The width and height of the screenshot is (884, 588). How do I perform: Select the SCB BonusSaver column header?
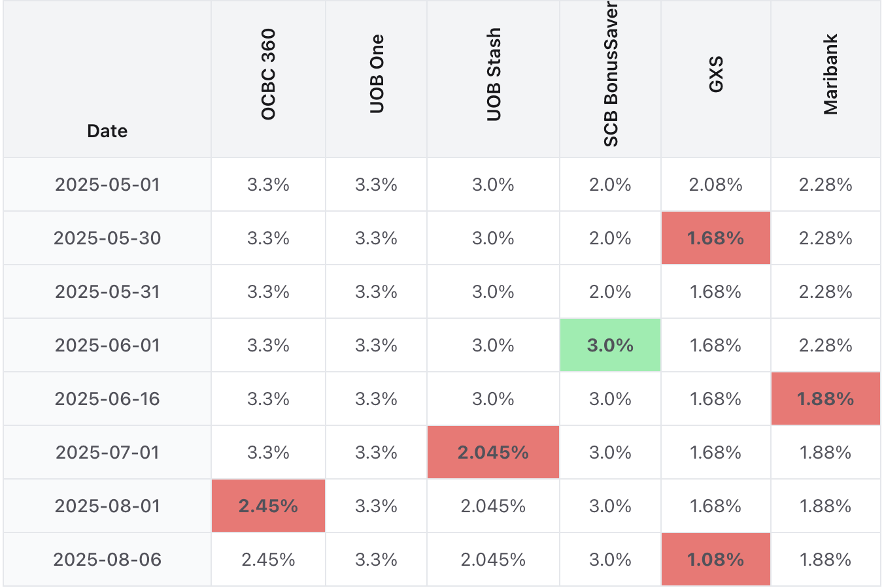pos(611,74)
